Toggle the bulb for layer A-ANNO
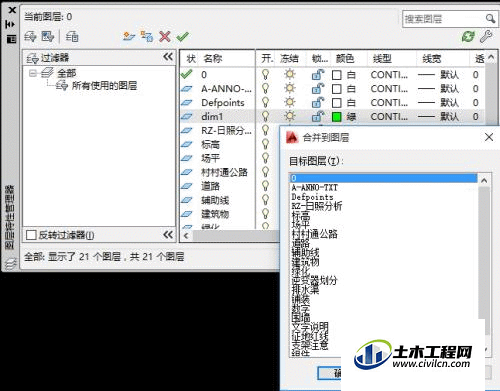The width and height of the screenshot is (500, 391). [x=265, y=88]
